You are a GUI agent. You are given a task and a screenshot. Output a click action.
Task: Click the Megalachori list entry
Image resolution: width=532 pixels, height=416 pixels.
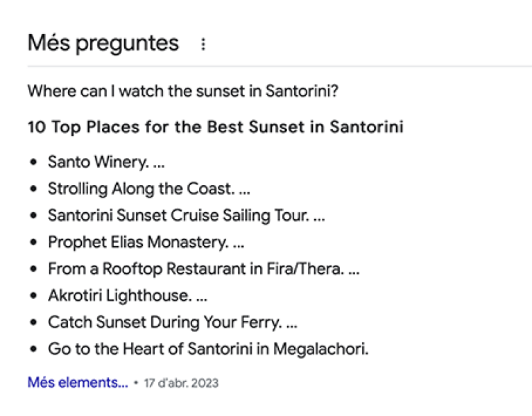[x=208, y=349]
